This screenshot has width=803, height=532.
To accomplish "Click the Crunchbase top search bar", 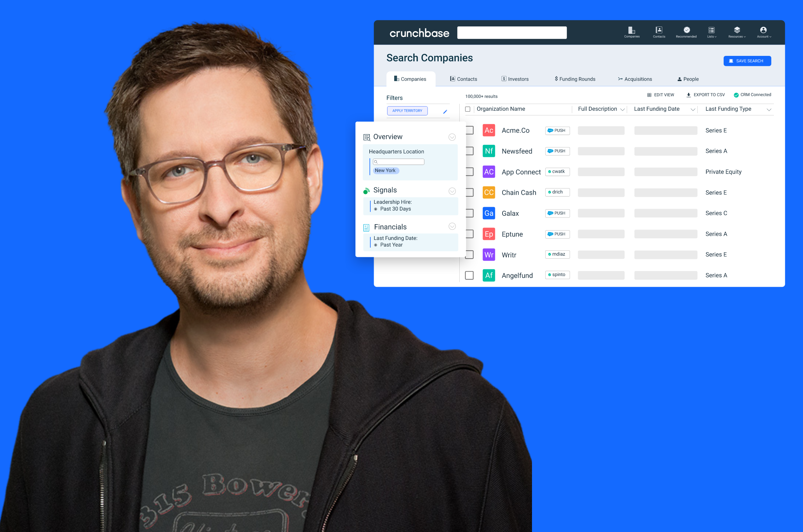I will click(x=512, y=32).
